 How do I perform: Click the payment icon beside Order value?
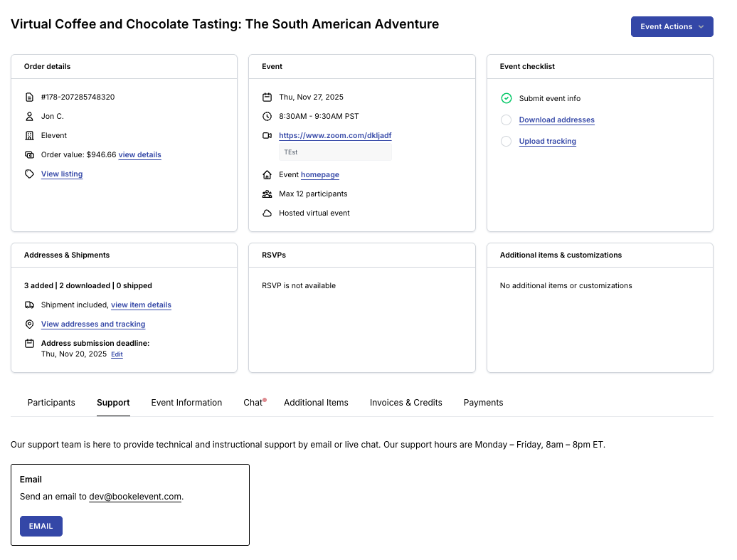click(x=29, y=154)
